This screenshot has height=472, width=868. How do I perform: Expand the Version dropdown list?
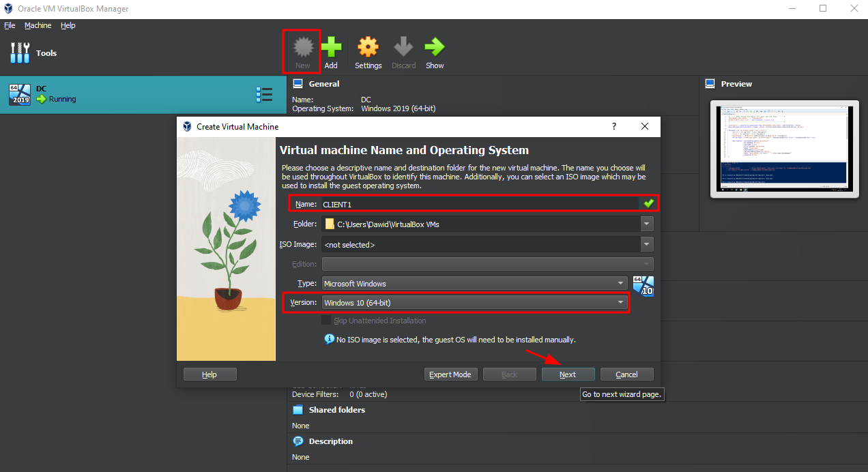[620, 303]
